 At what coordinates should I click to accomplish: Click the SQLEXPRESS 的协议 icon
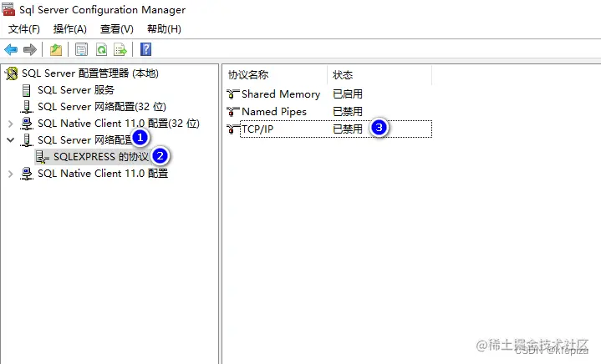click(42, 157)
